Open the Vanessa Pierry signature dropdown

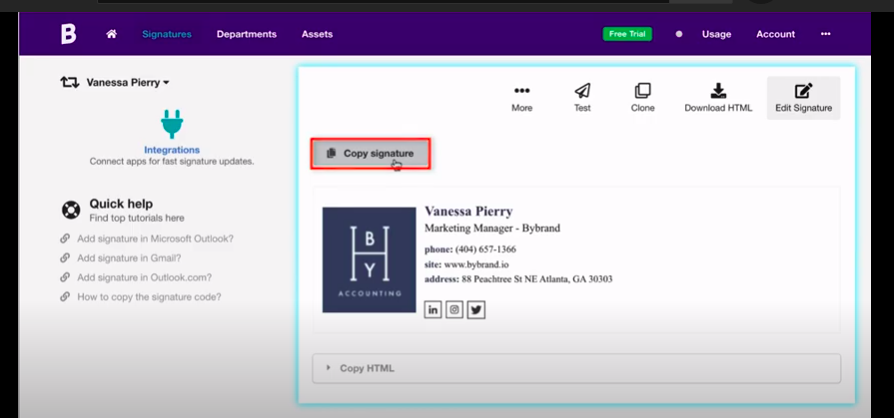[127, 82]
